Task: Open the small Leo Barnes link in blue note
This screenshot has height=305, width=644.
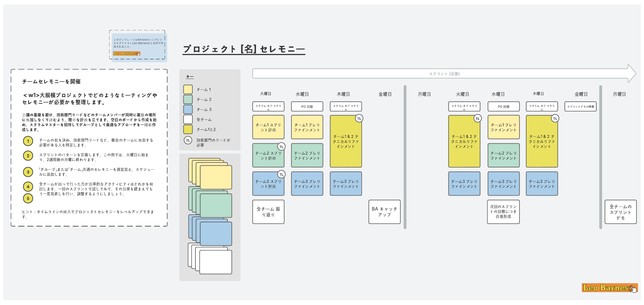Action: [126, 53]
